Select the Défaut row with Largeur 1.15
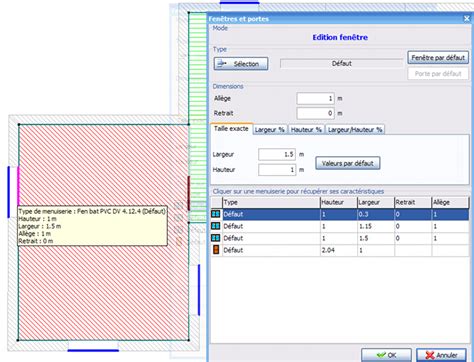 pos(340,226)
